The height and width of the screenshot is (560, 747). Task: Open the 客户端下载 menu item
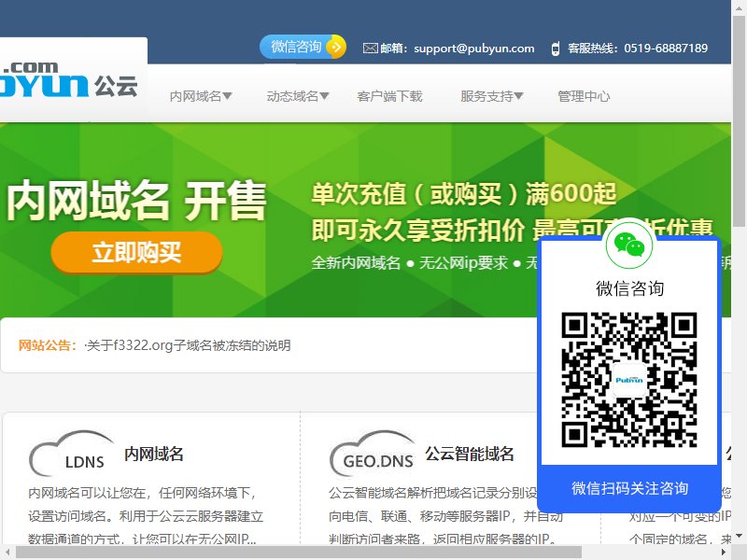click(x=389, y=96)
